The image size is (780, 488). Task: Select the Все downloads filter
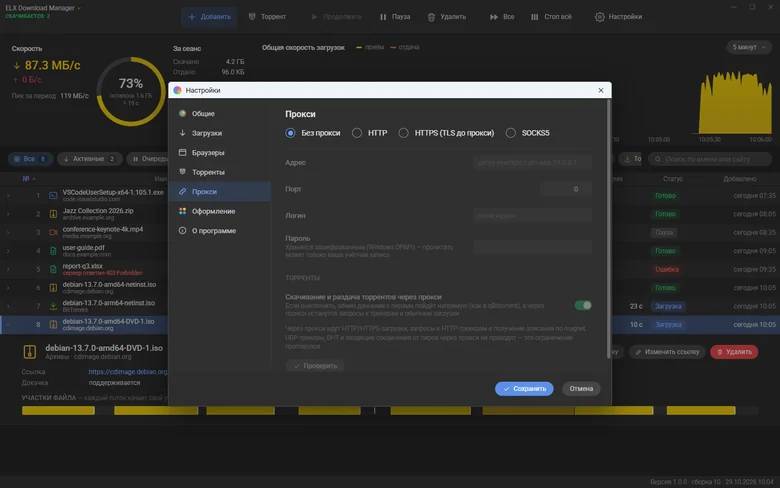30,159
